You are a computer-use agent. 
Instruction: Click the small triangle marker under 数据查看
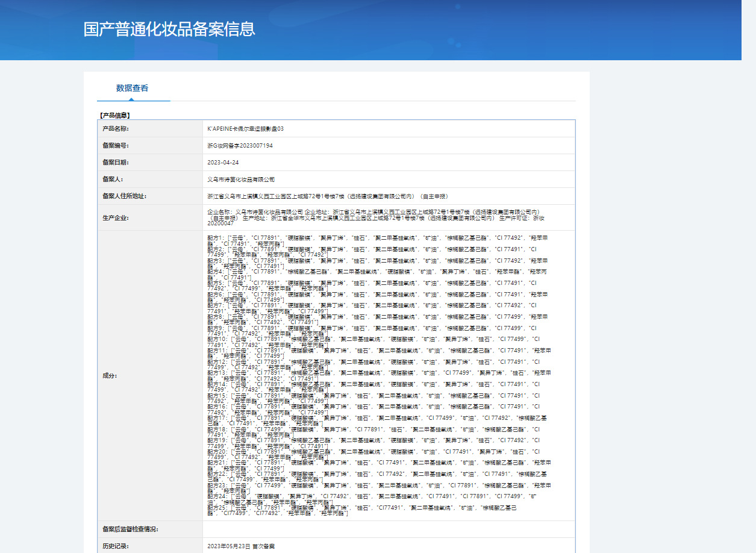131,99
